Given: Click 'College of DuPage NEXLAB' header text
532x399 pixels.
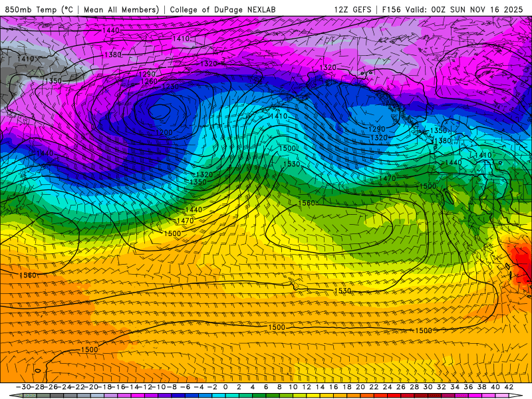Looking at the screenshot, I should point(223,9).
